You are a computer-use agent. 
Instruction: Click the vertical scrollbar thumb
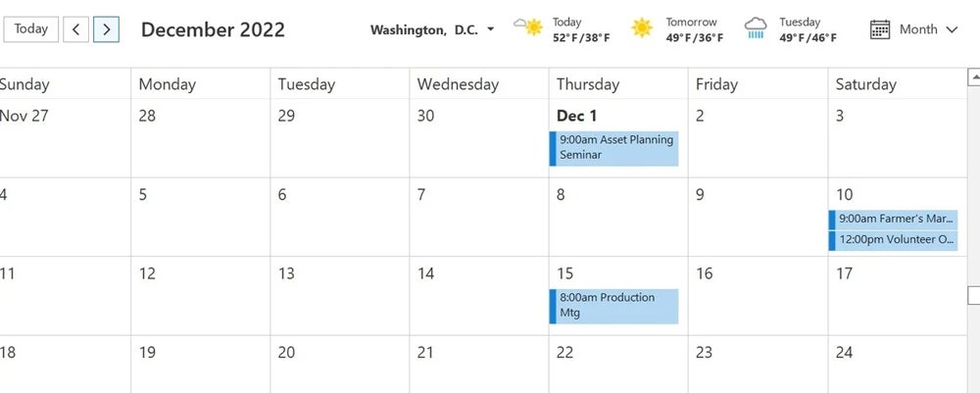point(974,295)
